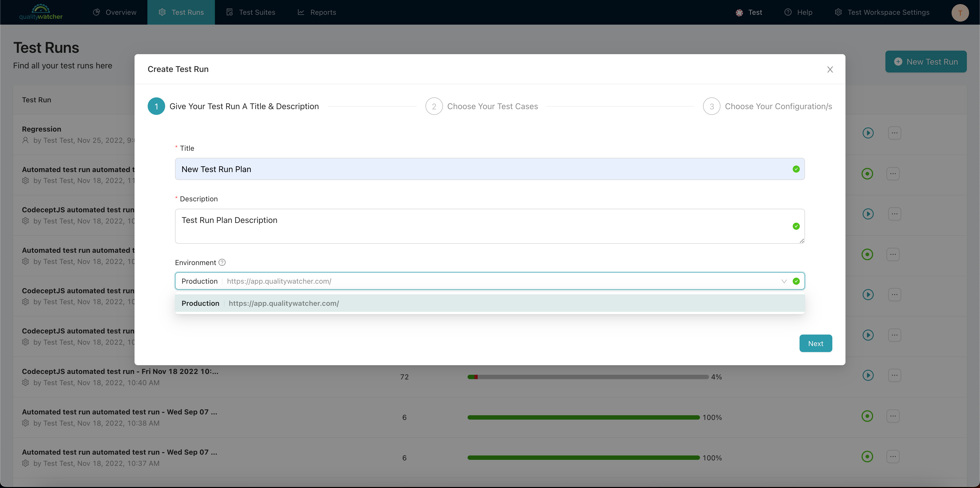Click status circle in fourth test run row

[867, 254]
